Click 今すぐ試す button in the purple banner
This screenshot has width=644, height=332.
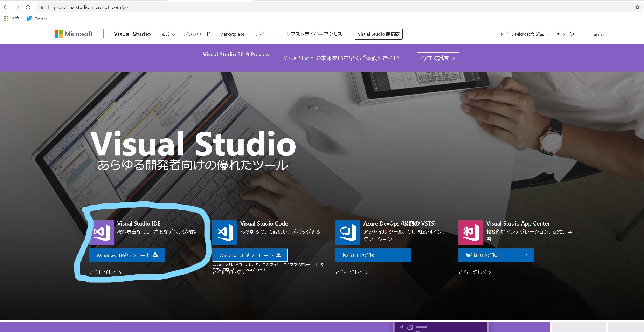[438, 58]
